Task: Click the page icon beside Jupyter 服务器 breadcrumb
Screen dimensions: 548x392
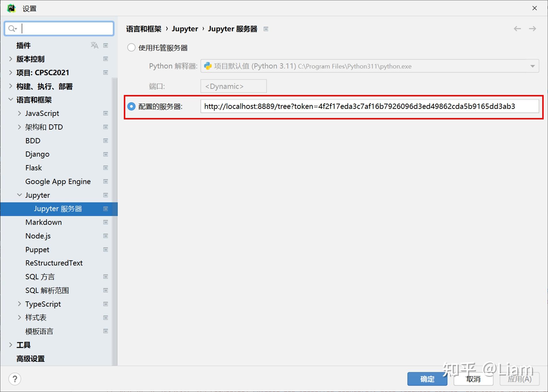Action: coord(266,29)
